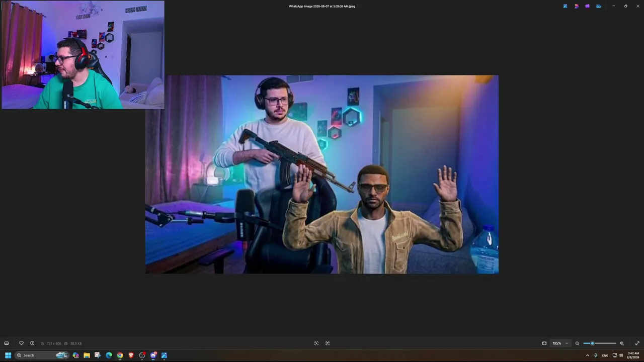The width and height of the screenshot is (644, 362).
Task: Open Discord from the taskbar
Action: (x=153, y=355)
